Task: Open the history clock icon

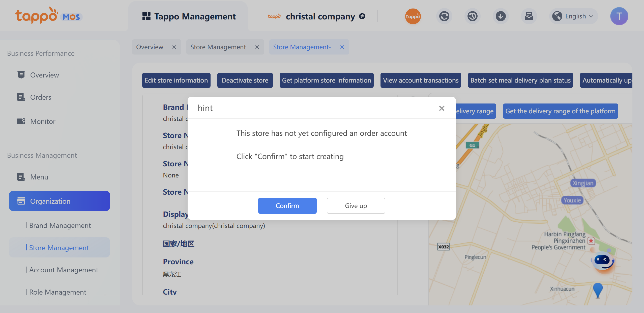Action: pyautogui.click(x=472, y=16)
